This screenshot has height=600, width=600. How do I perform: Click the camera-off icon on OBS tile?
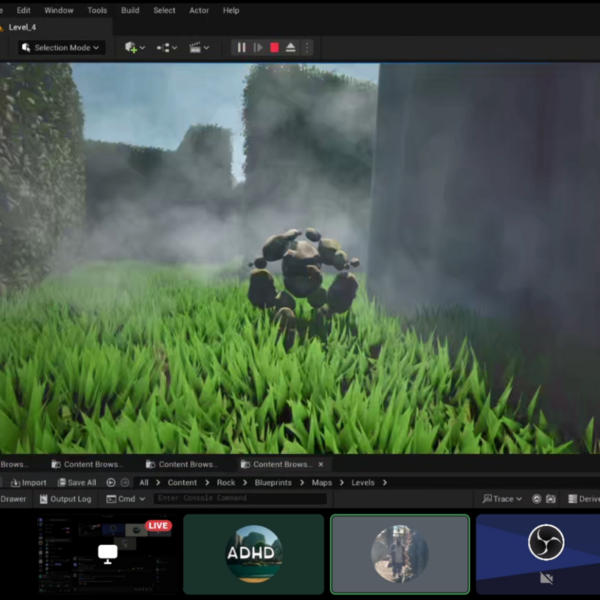point(546,578)
